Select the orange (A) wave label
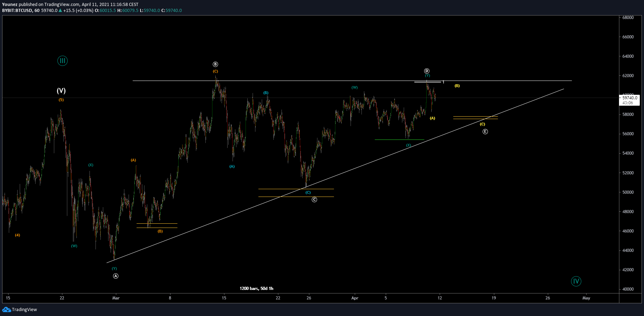 point(134,160)
